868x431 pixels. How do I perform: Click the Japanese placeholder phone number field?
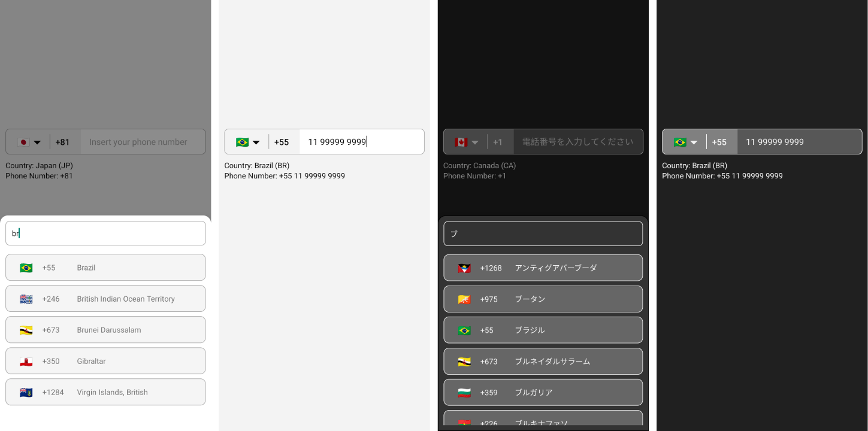[577, 142]
